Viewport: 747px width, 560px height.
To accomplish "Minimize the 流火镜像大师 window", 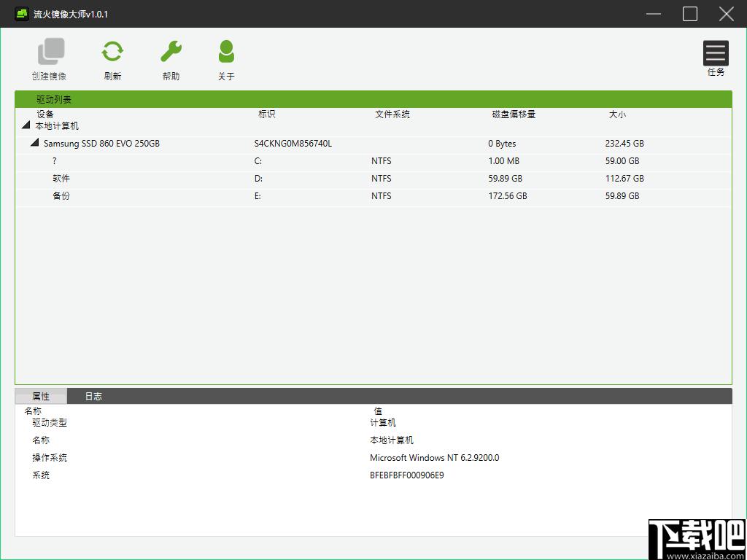I will click(653, 14).
